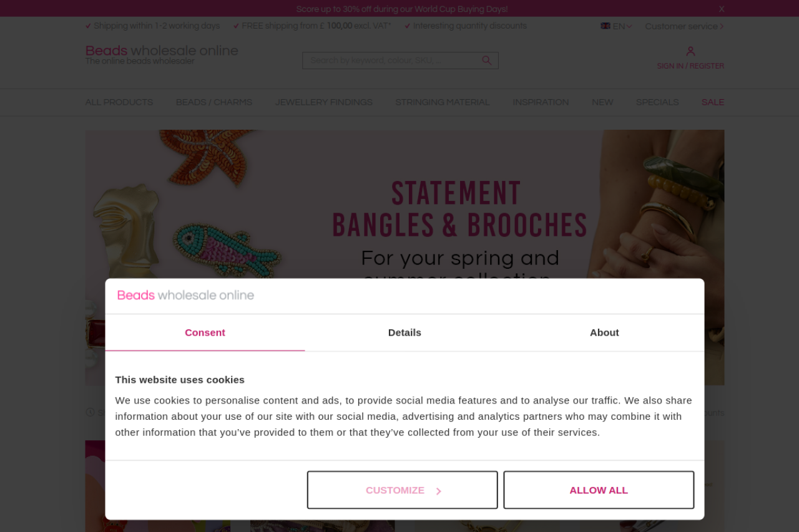
Task: Close the World Cup promo banner
Action: tap(722, 9)
